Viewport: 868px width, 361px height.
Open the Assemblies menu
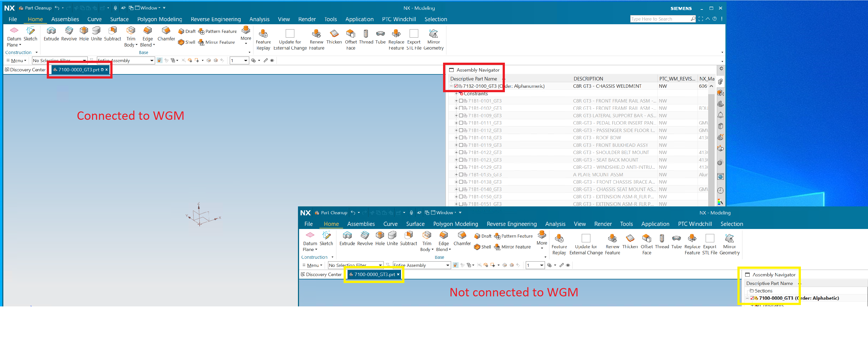[x=65, y=19]
